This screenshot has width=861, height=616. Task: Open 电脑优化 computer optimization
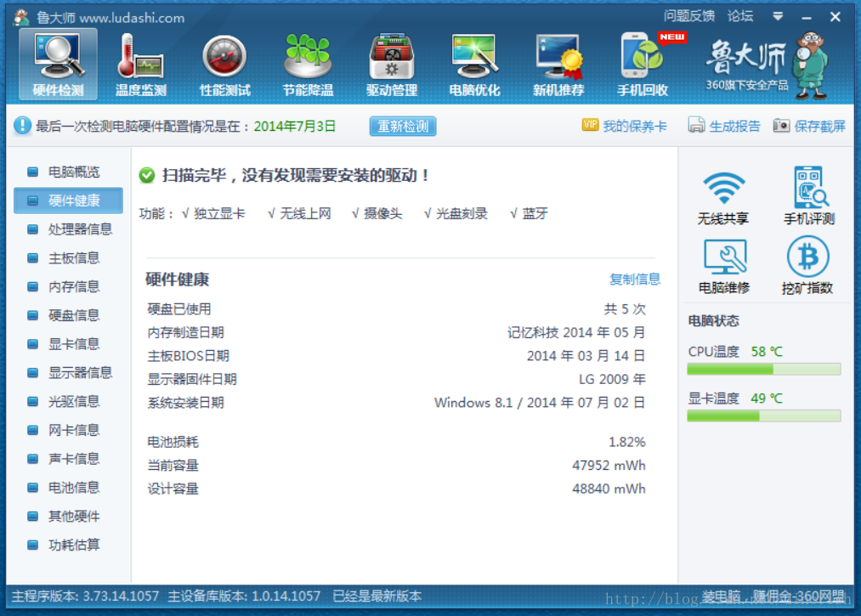coord(474,65)
